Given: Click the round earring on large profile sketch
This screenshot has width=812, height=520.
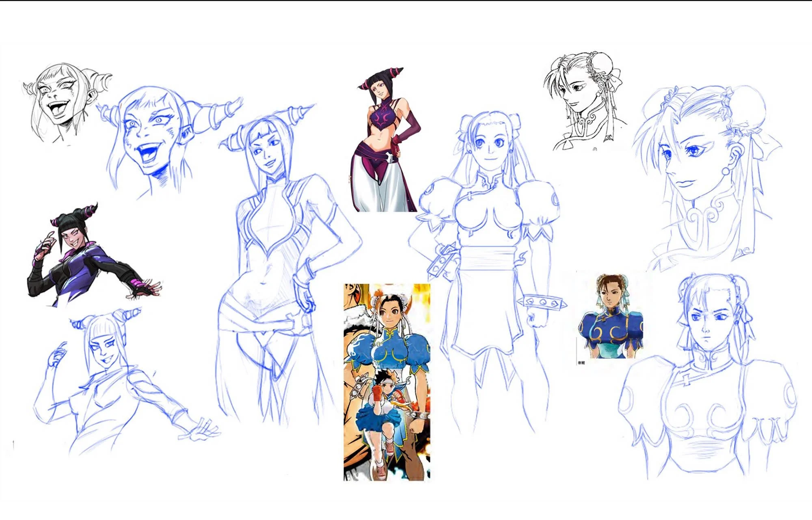Looking at the screenshot, I should [x=726, y=171].
